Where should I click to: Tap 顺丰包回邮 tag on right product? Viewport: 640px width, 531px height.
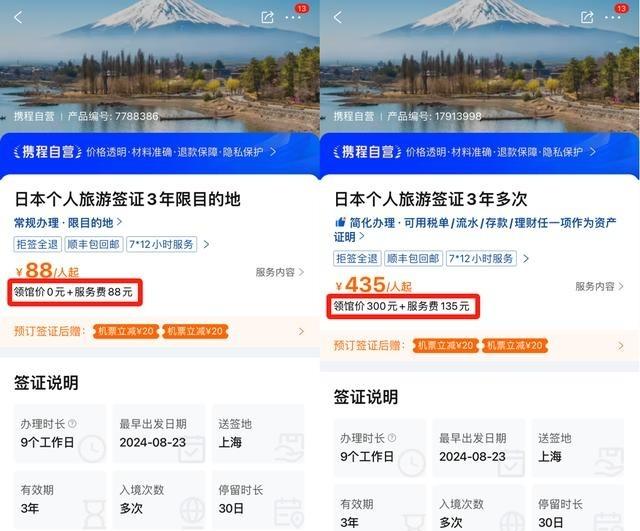pos(413,259)
